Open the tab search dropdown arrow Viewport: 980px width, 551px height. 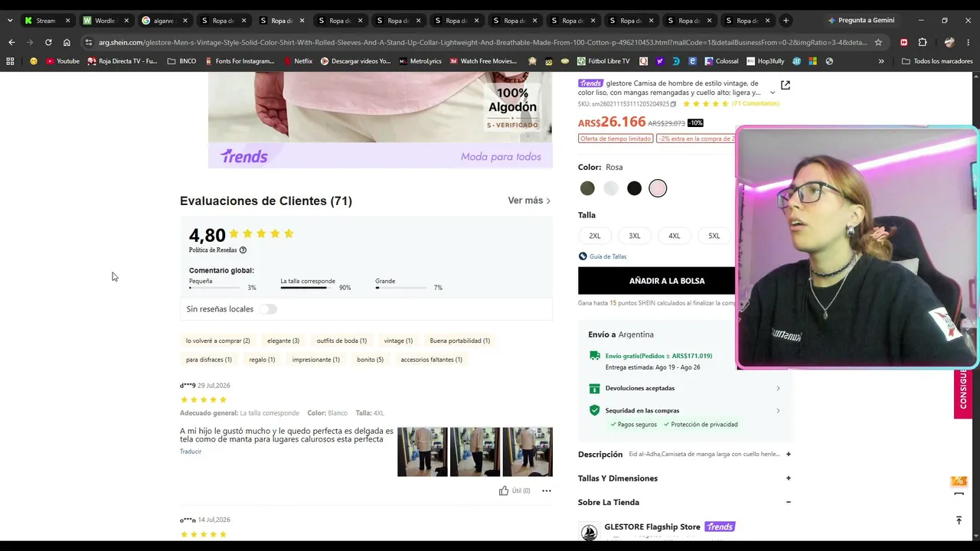tap(10, 21)
